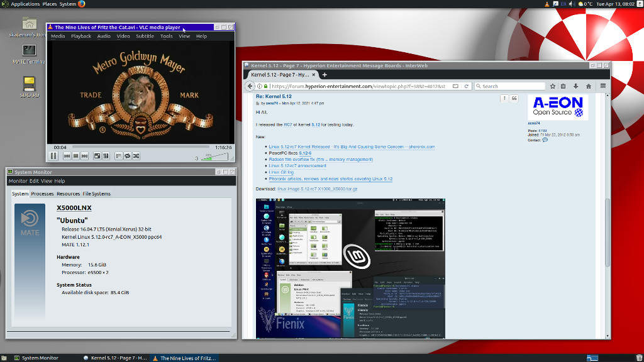
Task: Toggle loop mode in VLC
Action: (x=127, y=156)
